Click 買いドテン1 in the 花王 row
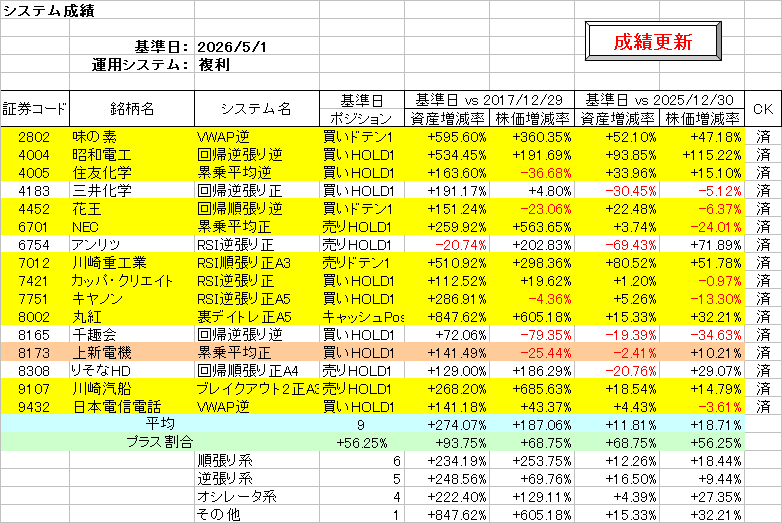Viewport: 782px width, 523px height. (x=358, y=209)
